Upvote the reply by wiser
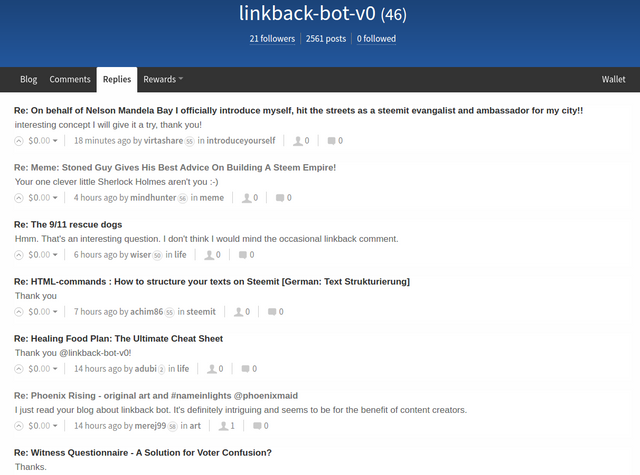 tap(19, 255)
